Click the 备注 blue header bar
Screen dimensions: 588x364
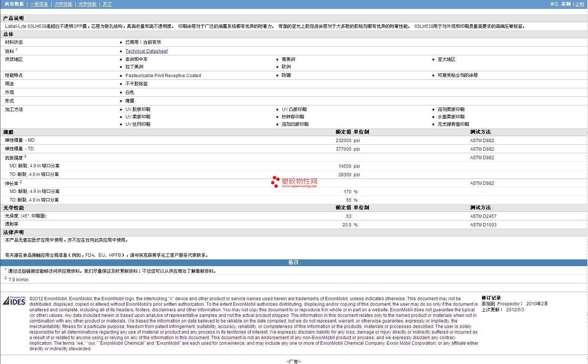(x=293, y=262)
